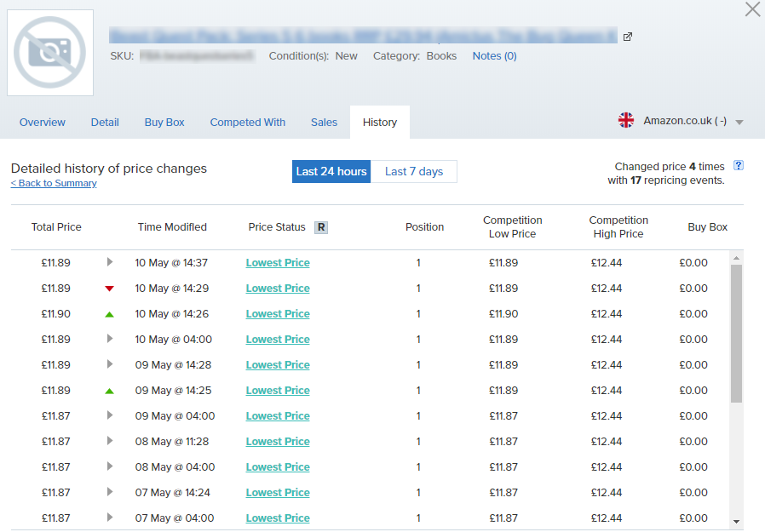Go back to Summary

[x=54, y=183]
